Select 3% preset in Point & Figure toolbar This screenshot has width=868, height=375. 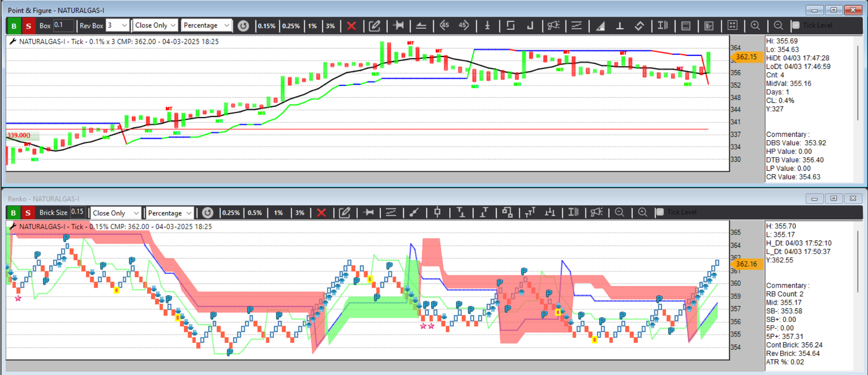(x=331, y=26)
